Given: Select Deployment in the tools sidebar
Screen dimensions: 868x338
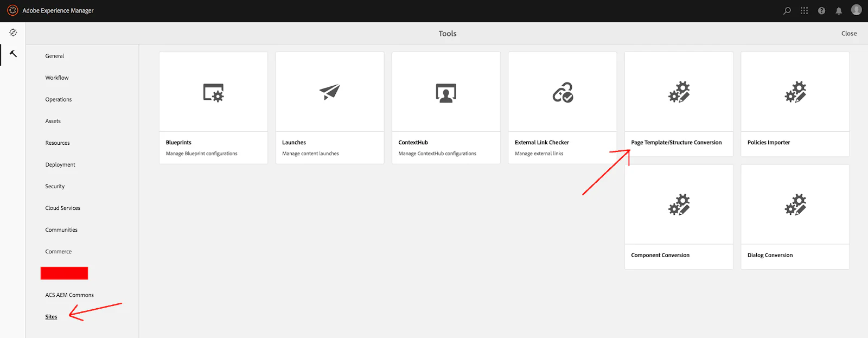Looking at the screenshot, I should click(x=60, y=164).
